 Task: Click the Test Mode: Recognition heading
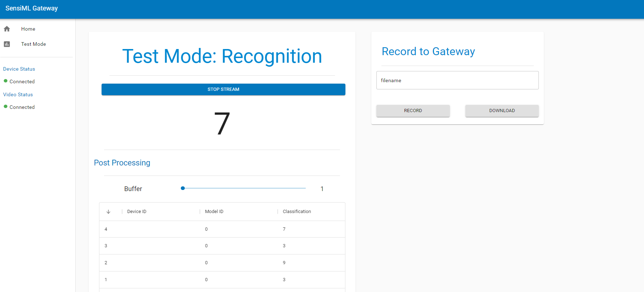coord(222,56)
